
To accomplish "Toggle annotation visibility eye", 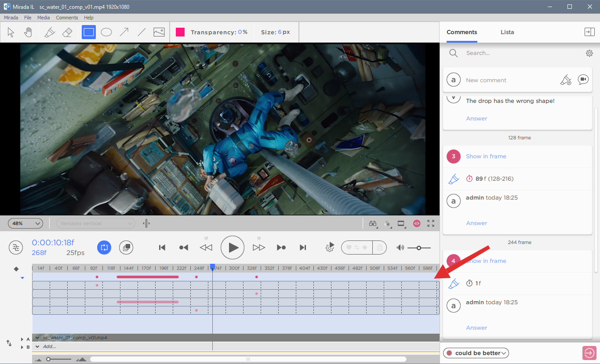I will (x=417, y=223).
